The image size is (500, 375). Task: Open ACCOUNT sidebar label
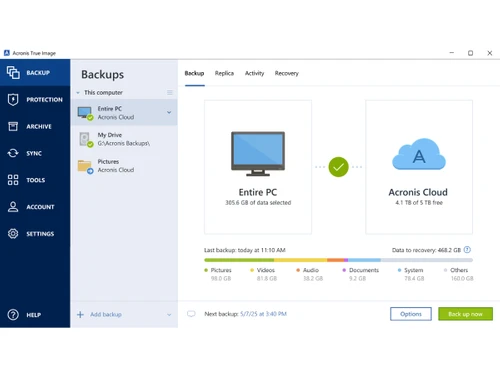click(40, 207)
